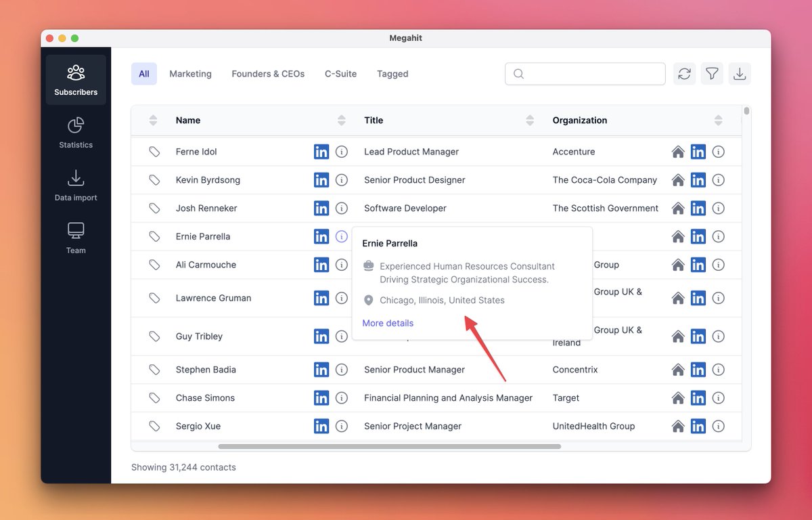Screen dimensions: 812x520
Task: Click the Title column header
Action: pyautogui.click(x=374, y=121)
